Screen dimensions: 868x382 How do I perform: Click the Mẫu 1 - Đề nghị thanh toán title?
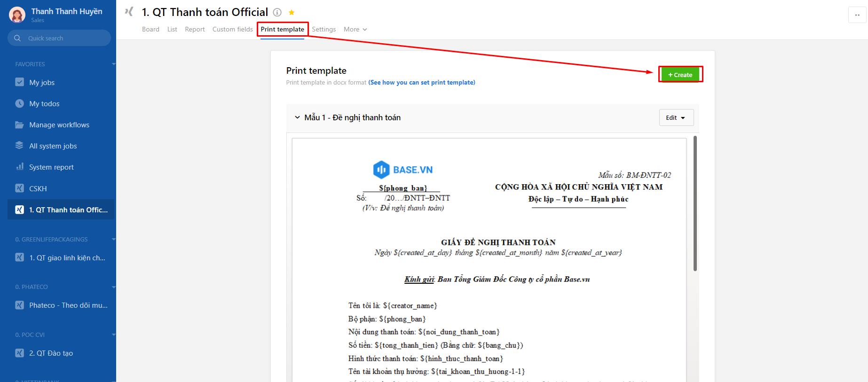click(x=352, y=117)
